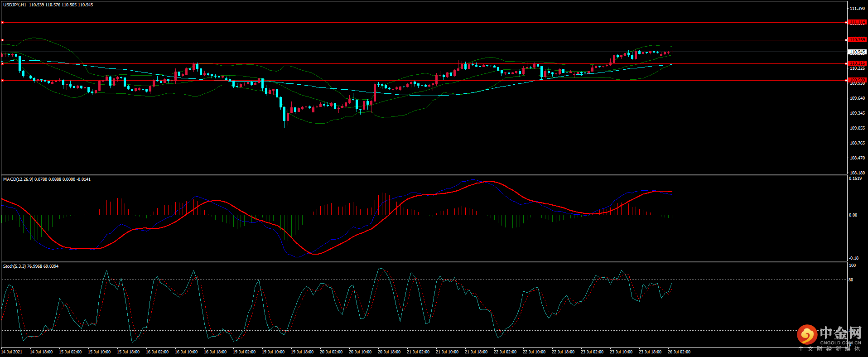Select the left handle of the 111.114 line
The height and width of the screenshot is (357, 868).
(2, 22)
